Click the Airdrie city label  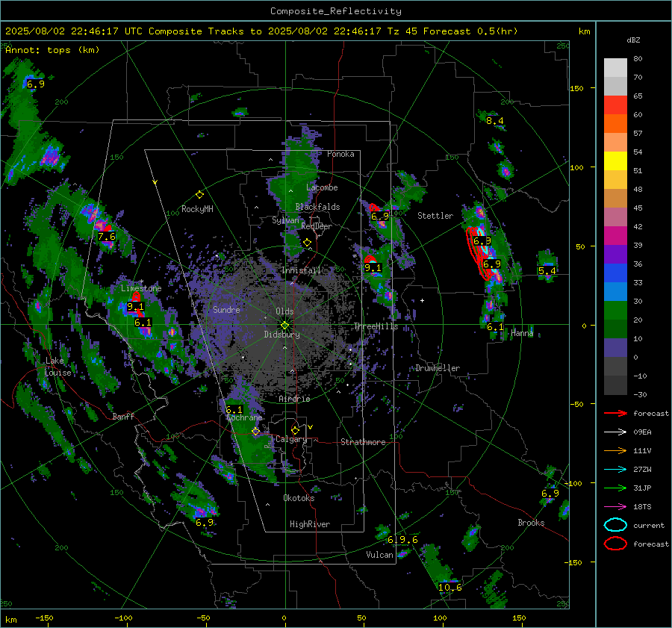pos(294,399)
